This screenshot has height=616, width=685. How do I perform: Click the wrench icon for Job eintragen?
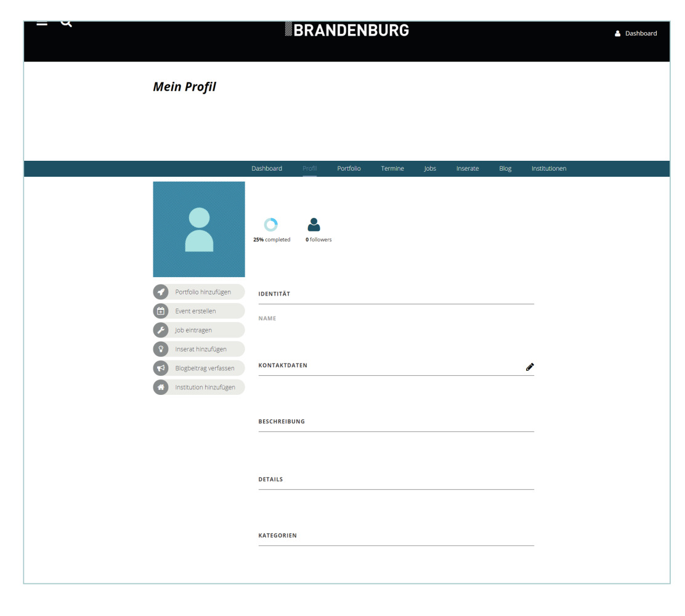pos(161,330)
